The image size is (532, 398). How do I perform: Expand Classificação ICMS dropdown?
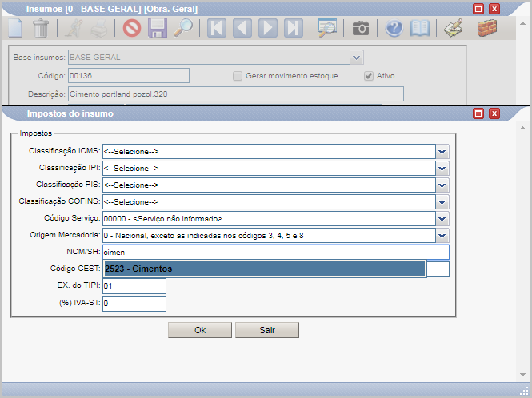[442, 152]
